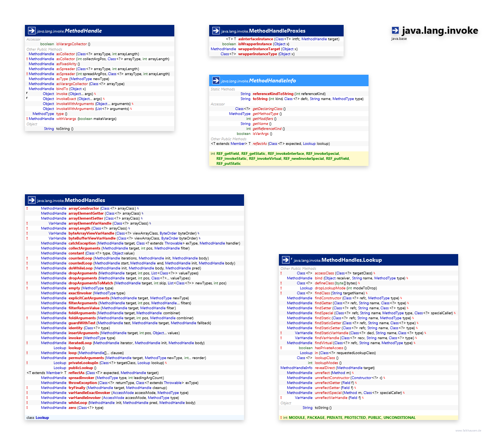Image resolution: width=503 pixels, height=448 pixels.
Task: Click the arrow icon beside MethodHandleProxies header
Action: coord(216,31)
